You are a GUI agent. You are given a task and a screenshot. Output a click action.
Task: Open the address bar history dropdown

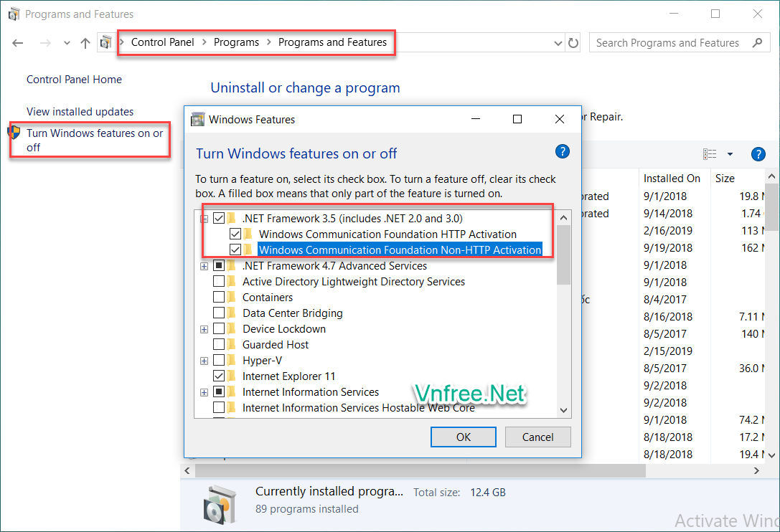[x=558, y=43]
